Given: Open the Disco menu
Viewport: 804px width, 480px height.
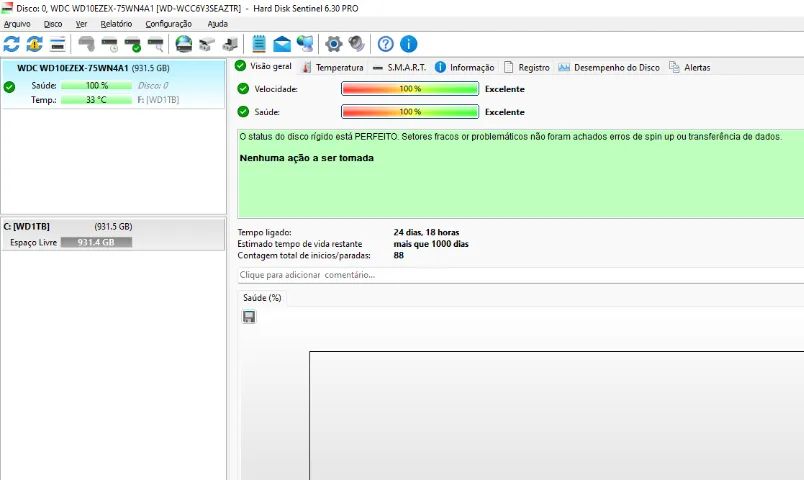Looking at the screenshot, I should (53, 24).
